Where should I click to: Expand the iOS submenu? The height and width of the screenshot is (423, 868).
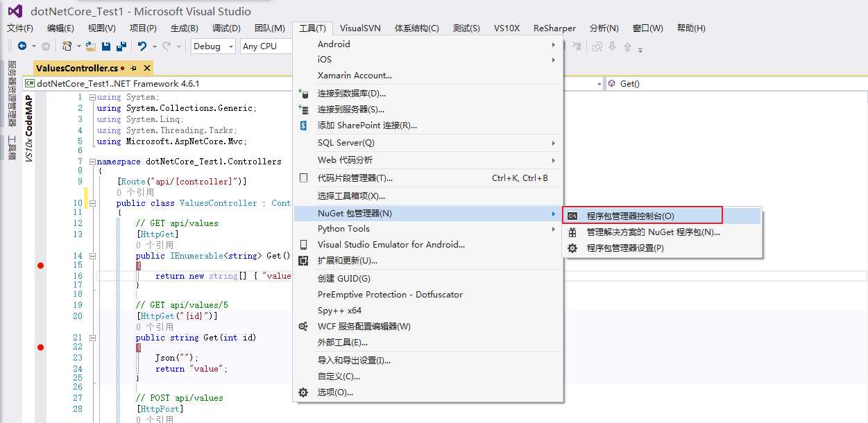(x=428, y=60)
